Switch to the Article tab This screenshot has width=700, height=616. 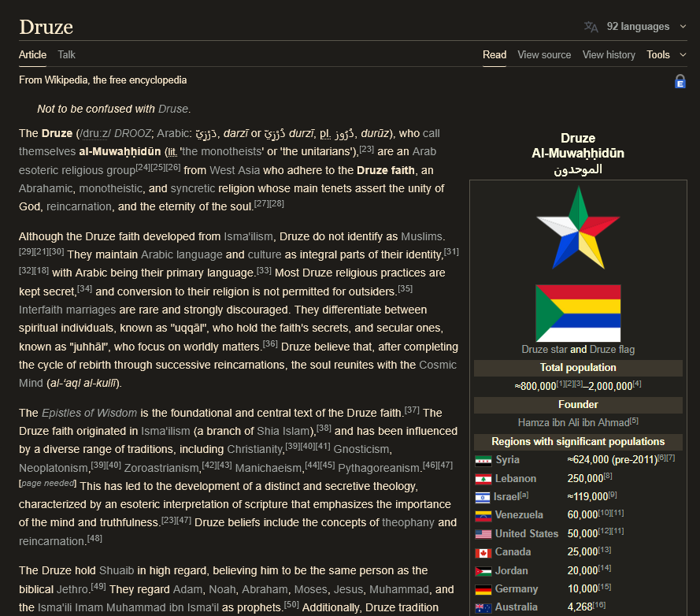(32, 55)
